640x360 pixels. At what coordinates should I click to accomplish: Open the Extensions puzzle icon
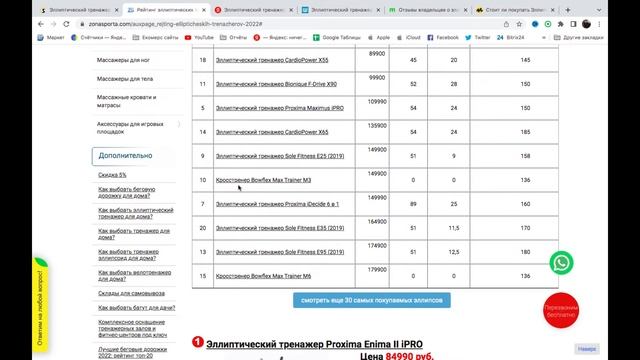coord(561,24)
